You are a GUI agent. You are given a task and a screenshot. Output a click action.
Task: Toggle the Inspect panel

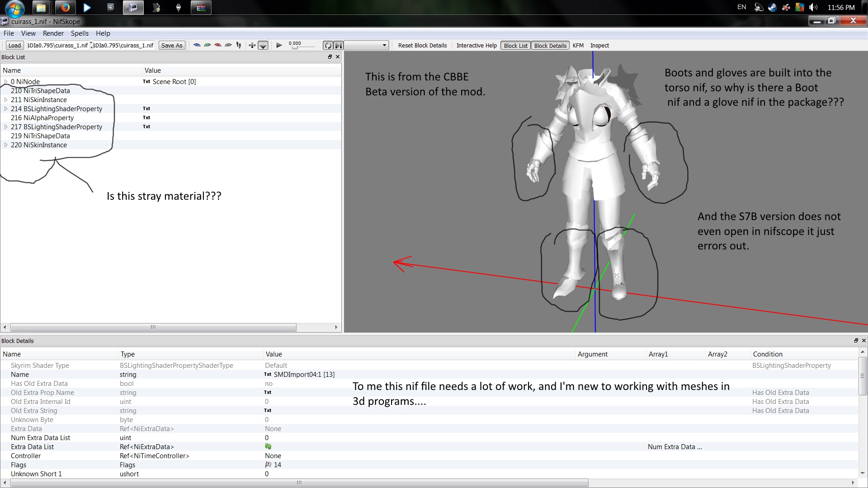599,46
